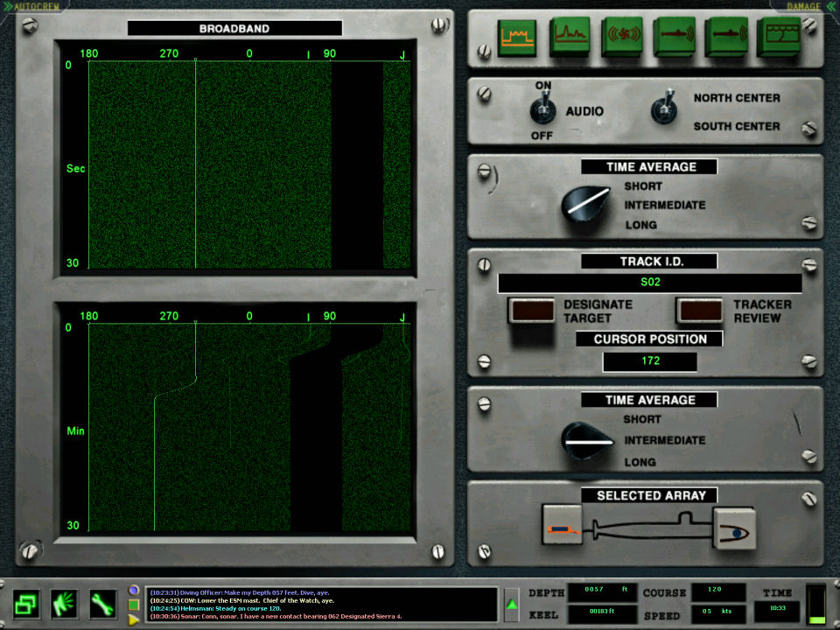Click the station selector windows icon

click(x=26, y=603)
